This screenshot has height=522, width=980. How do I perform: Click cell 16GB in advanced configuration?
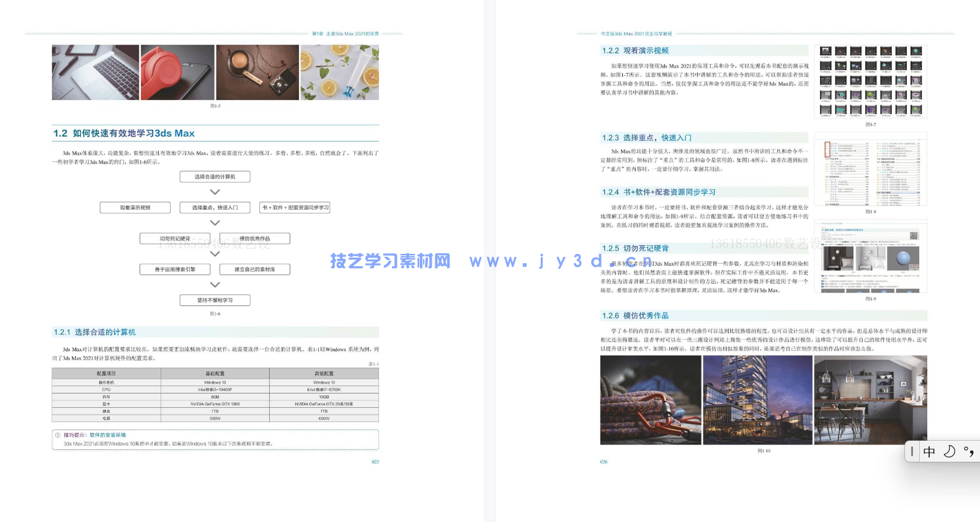pyautogui.click(x=324, y=397)
